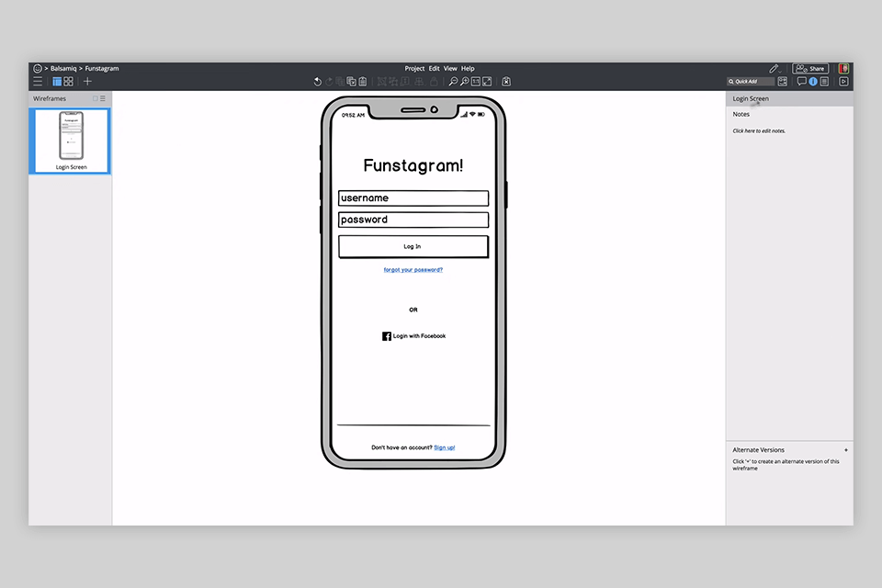Open the pencil edit mode dropdown
Viewport: 882px width, 588px height.
coord(775,69)
